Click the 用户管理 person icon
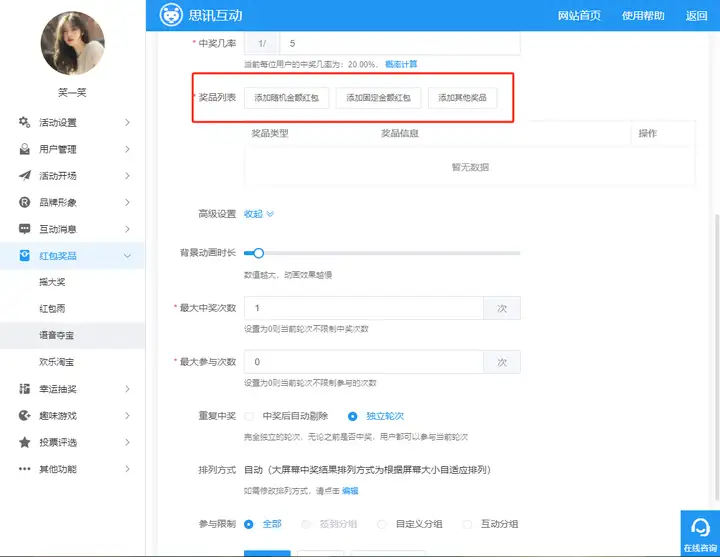The image size is (720, 557). tap(24, 149)
